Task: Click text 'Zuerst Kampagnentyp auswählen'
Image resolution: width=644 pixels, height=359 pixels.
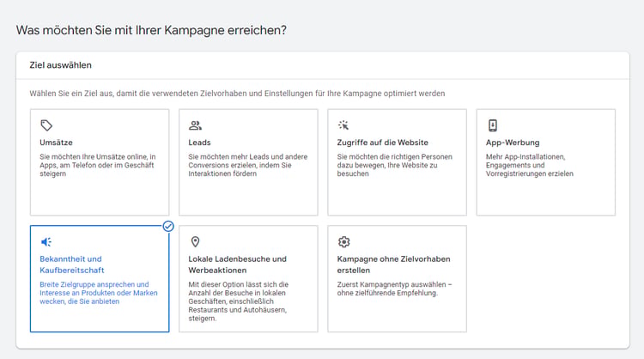Action: coord(394,289)
